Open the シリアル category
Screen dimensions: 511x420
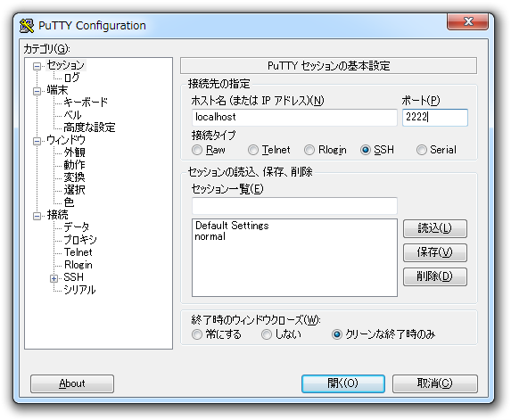click(x=79, y=290)
